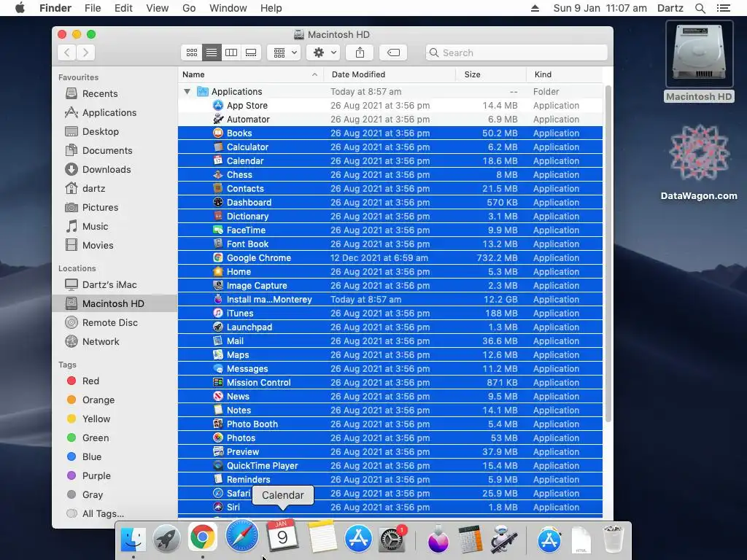Viewport: 747px width, 560px height.
Task: Sort by the Kind column header
Action: click(x=565, y=74)
